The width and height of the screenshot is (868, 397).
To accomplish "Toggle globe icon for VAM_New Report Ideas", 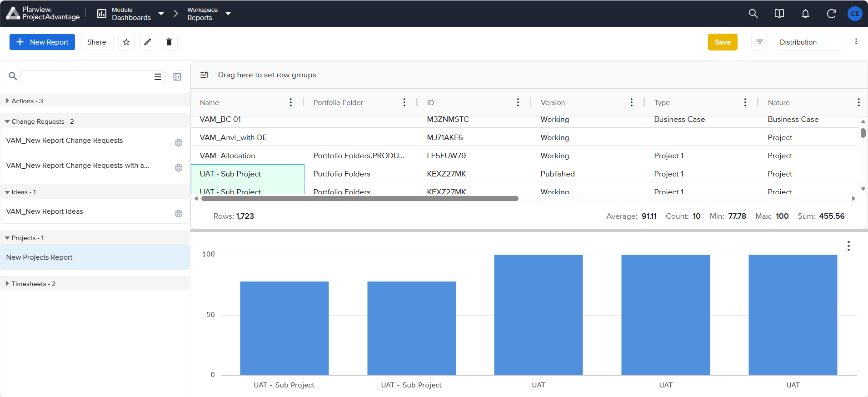I will (179, 214).
